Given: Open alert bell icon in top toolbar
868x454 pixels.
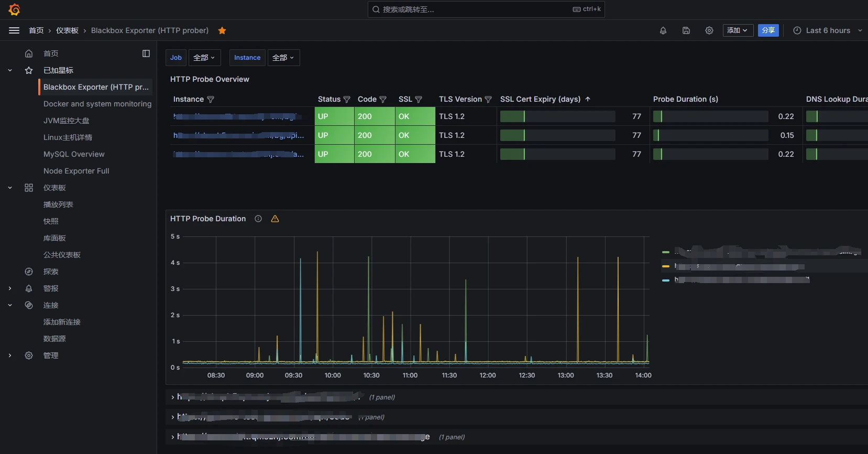Looking at the screenshot, I should coord(663,30).
